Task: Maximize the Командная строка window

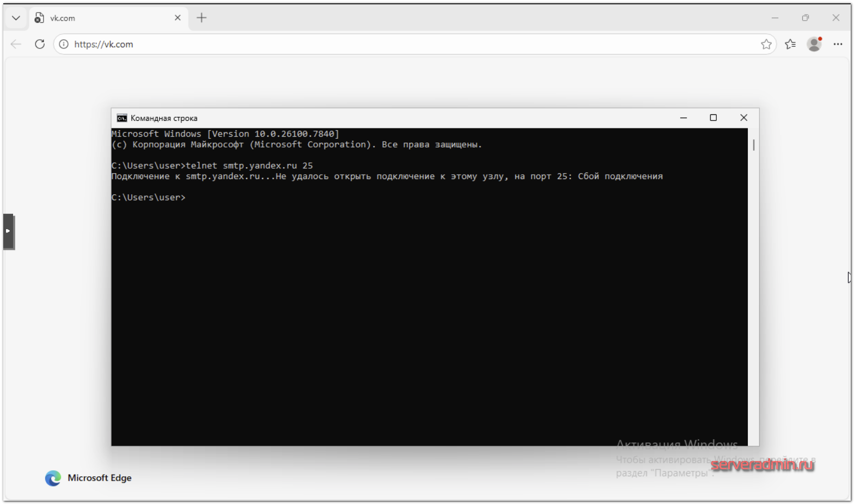Action: click(713, 118)
